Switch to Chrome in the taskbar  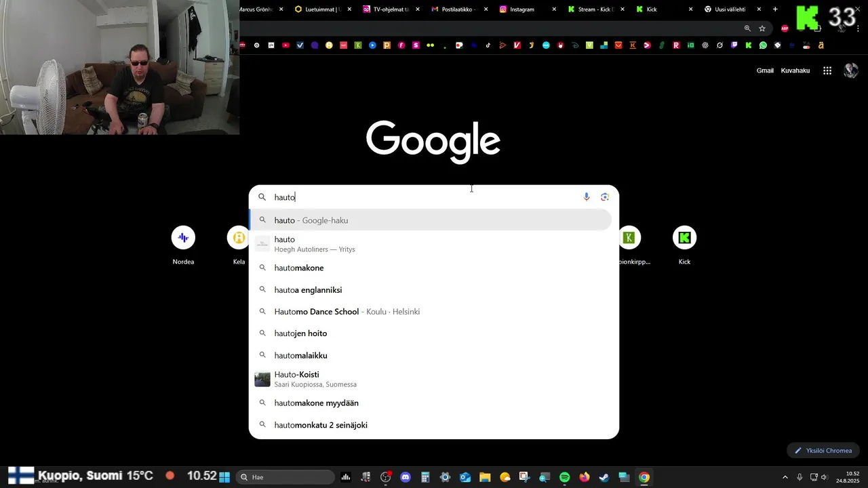click(644, 477)
